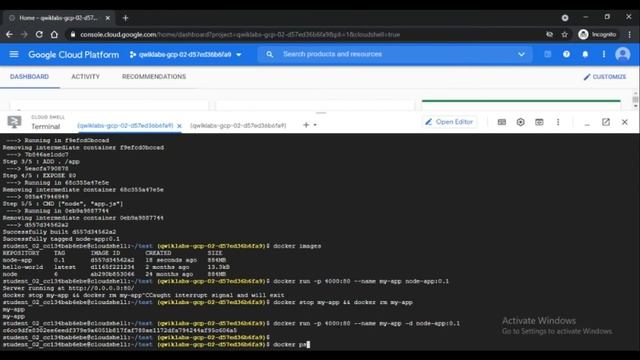Click the Google Cloud Platform logo text

73,55
